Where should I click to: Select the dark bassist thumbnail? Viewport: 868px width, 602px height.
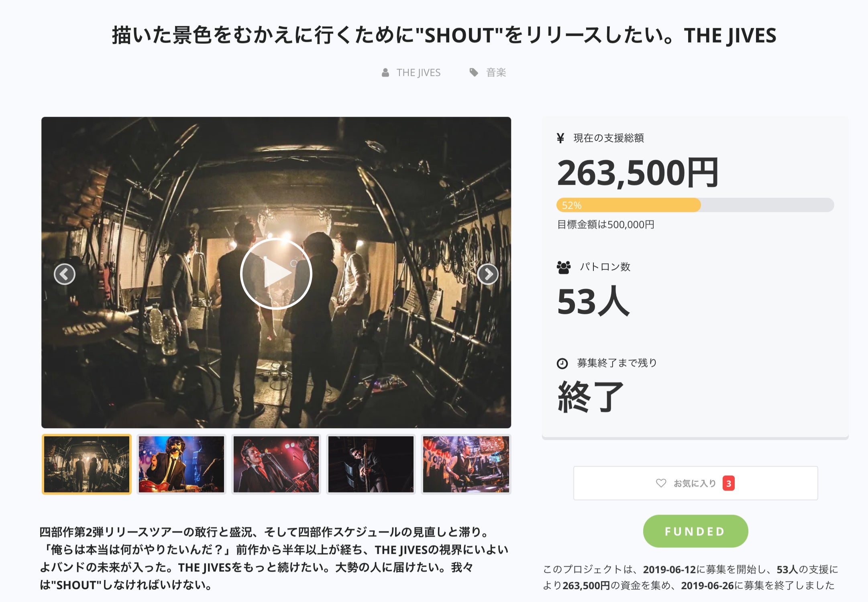click(x=371, y=464)
